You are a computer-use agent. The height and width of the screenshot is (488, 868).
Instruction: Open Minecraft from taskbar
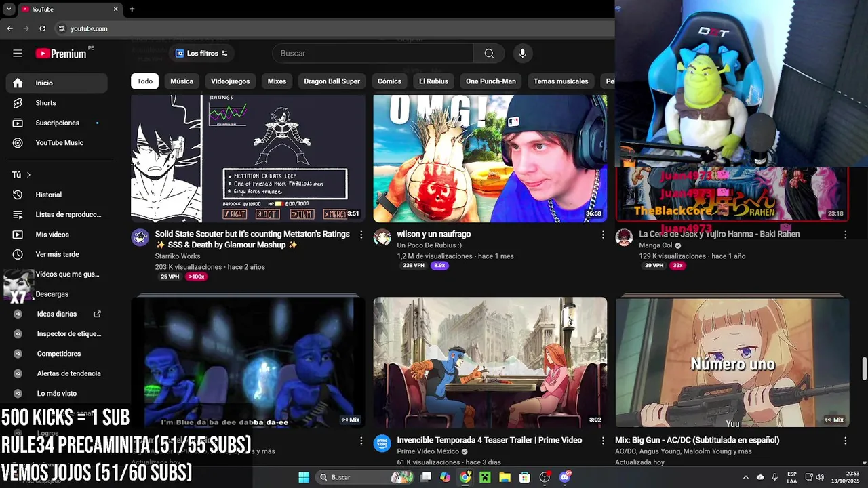(x=485, y=477)
